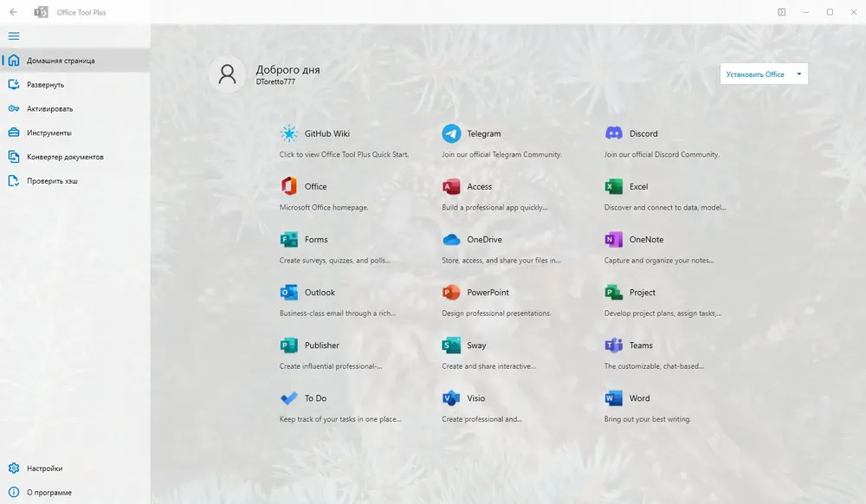Open the Publisher app icon
The height and width of the screenshot is (504, 866).
pos(289,346)
